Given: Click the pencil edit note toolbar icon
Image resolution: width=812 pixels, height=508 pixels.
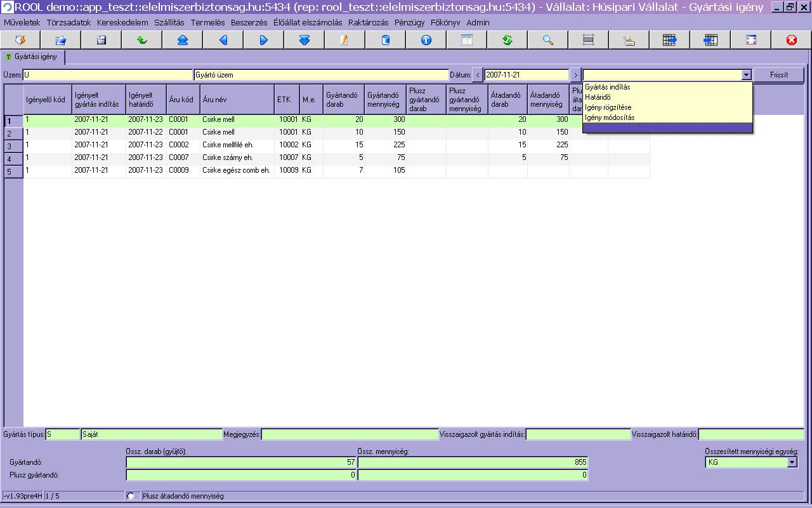Looking at the screenshot, I should point(344,40).
